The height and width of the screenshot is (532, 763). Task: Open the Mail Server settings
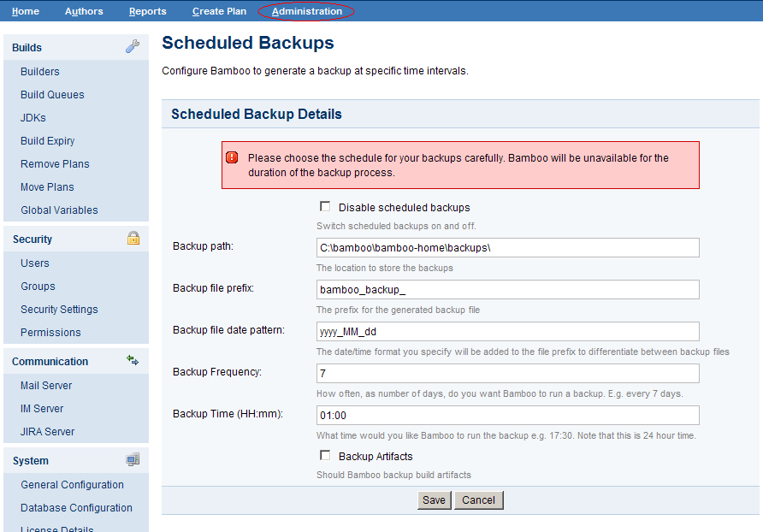click(45, 385)
